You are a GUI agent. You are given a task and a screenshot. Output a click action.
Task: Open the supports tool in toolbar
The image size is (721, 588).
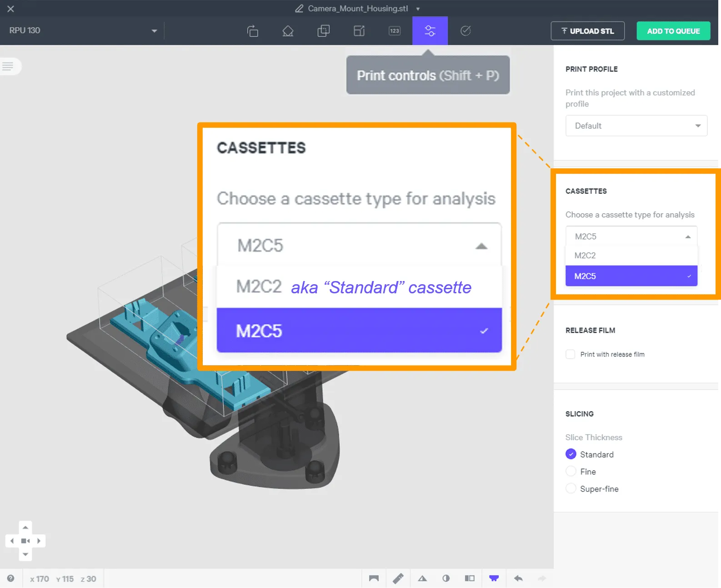(x=288, y=31)
